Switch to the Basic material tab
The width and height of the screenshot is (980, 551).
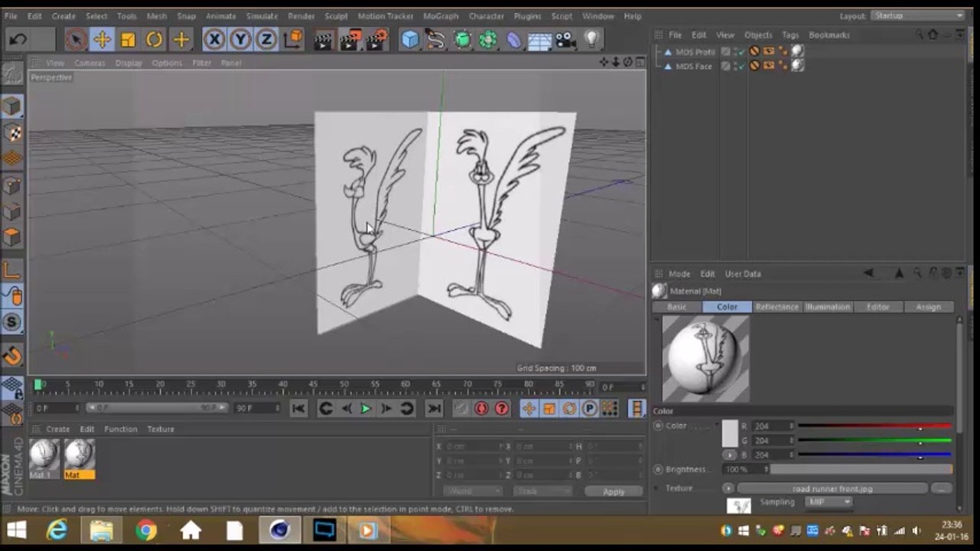click(676, 307)
